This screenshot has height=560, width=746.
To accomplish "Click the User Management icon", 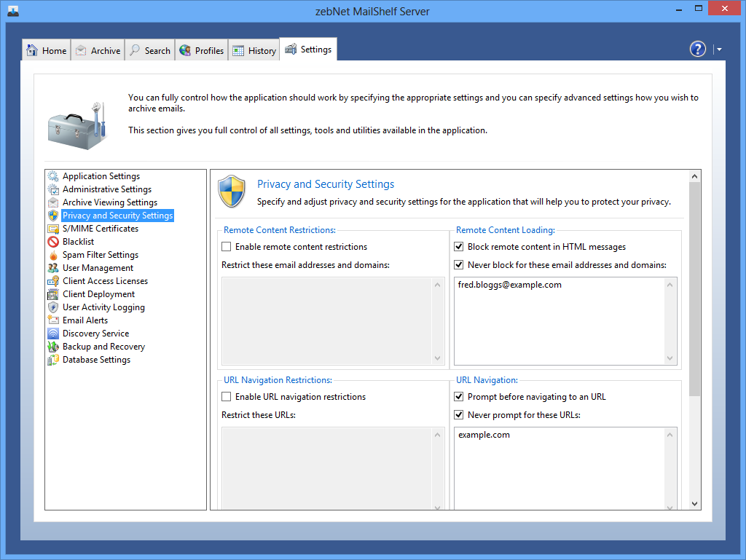I will [x=53, y=268].
